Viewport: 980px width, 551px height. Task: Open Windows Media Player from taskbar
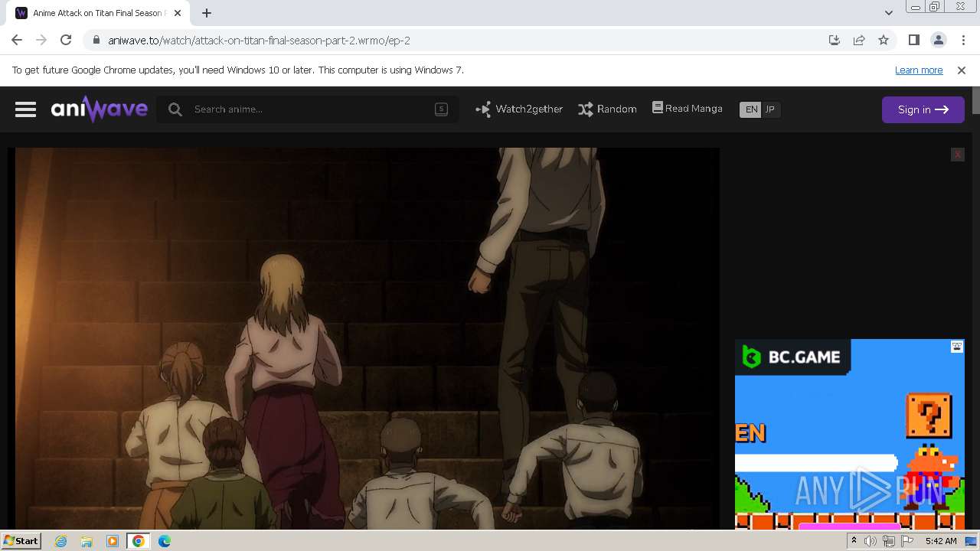click(x=113, y=541)
